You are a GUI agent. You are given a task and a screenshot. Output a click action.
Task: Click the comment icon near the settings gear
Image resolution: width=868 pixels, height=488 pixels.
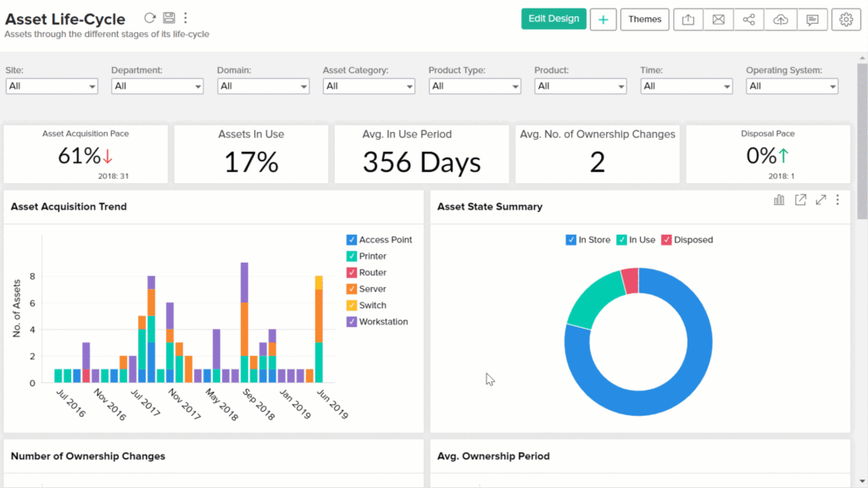812,19
